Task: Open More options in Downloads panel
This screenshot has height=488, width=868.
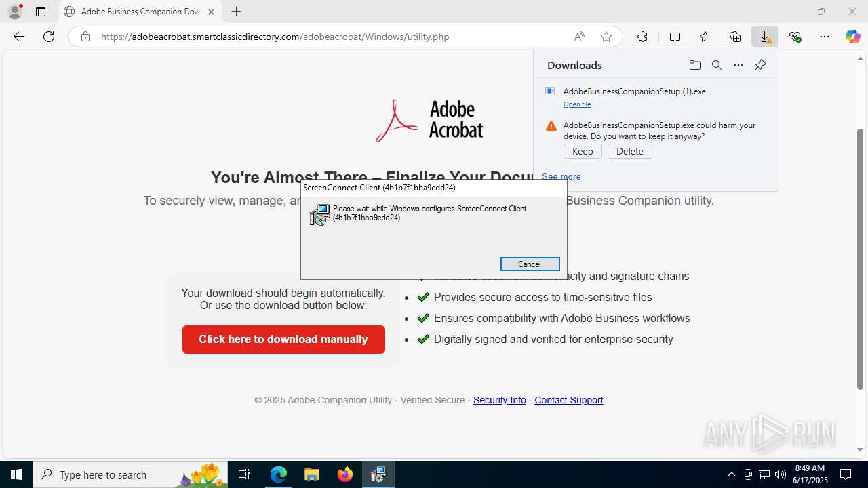Action: point(738,65)
